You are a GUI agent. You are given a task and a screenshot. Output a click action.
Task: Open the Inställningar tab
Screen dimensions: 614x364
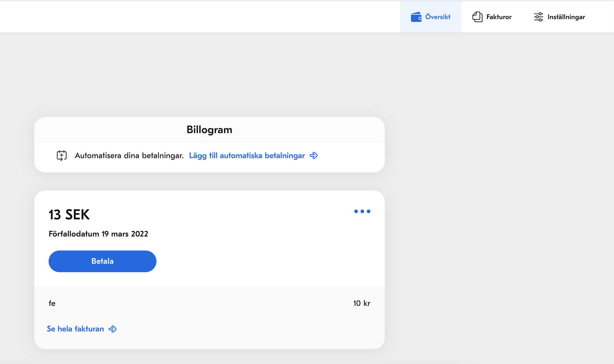pyautogui.click(x=559, y=17)
